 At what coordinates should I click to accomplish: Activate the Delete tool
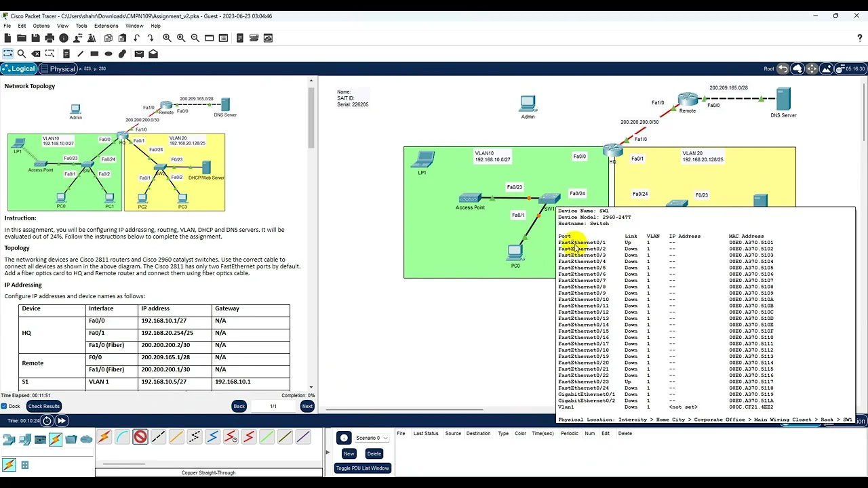(x=36, y=54)
